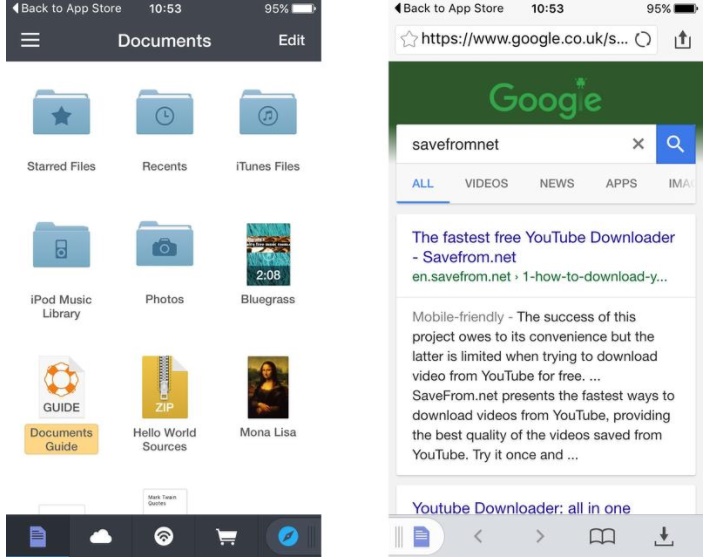Tap Back to App Store in Documents screen
Viewport: 709px width, 559px height.
(67, 8)
